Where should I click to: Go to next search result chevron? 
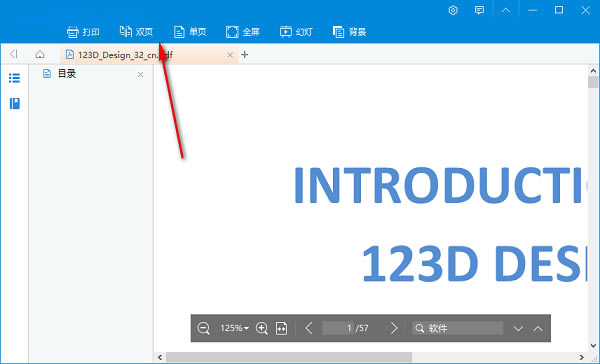[x=518, y=328]
